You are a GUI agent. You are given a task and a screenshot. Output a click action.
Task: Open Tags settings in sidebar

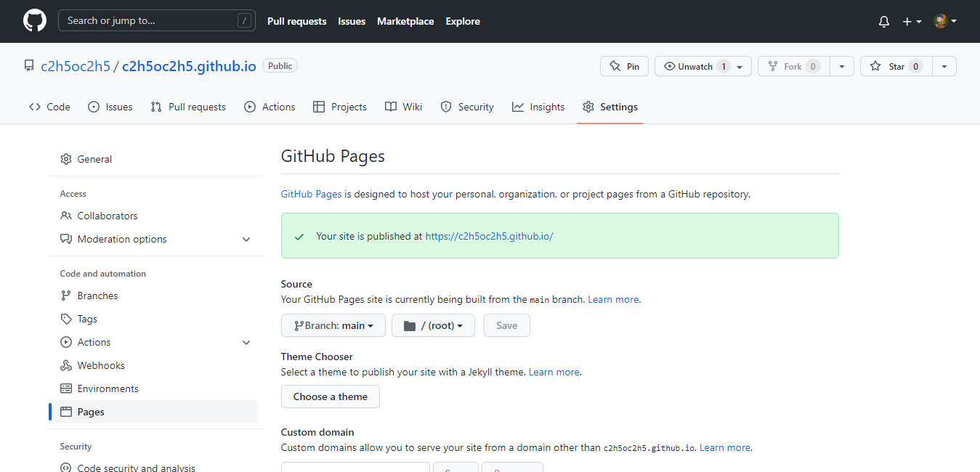(x=87, y=319)
